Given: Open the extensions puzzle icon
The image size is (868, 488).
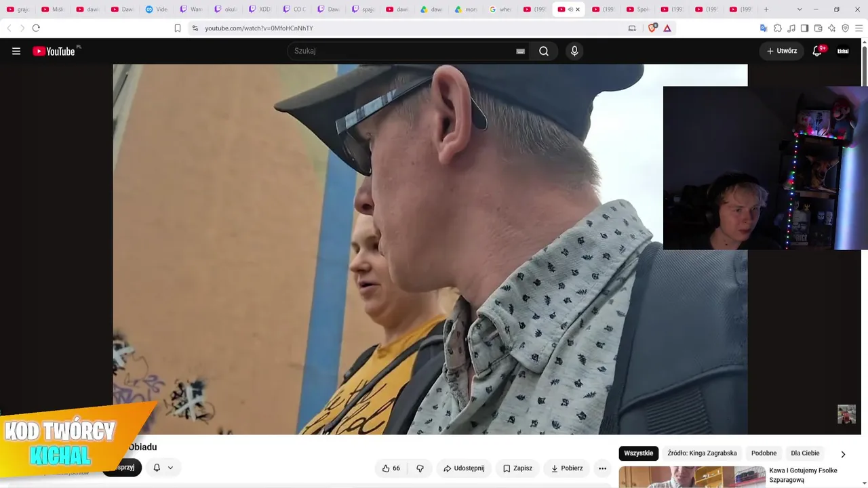Looking at the screenshot, I should coord(778,28).
